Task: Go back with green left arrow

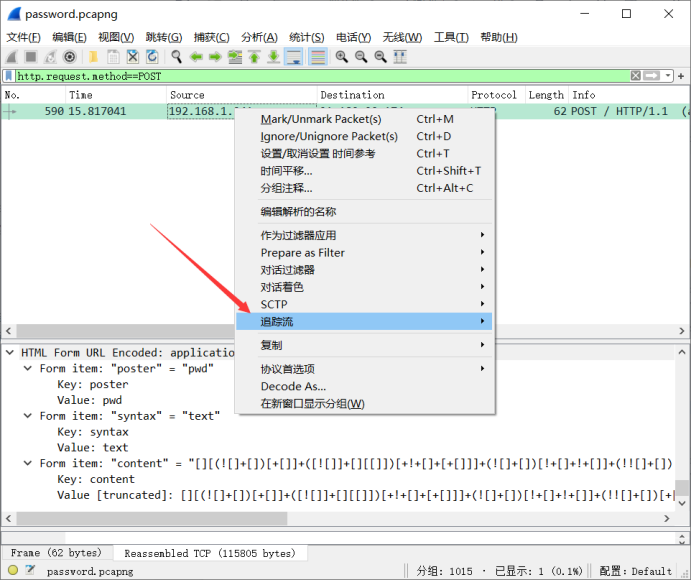Action: point(196,57)
